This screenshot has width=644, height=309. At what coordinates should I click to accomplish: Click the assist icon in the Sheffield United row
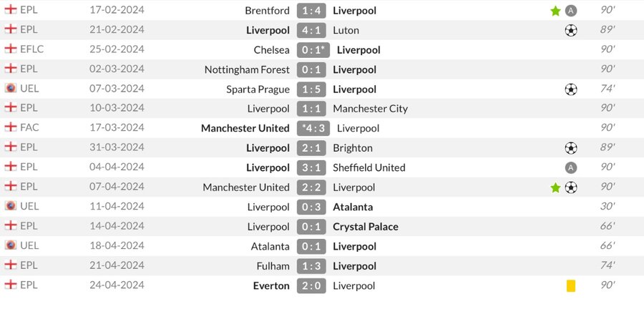click(571, 168)
